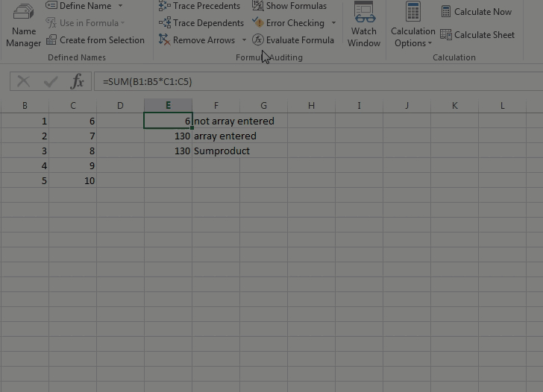The height and width of the screenshot is (392, 543).
Task: Open Use in Formula dropdown arrow
Action: [x=122, y=23]
